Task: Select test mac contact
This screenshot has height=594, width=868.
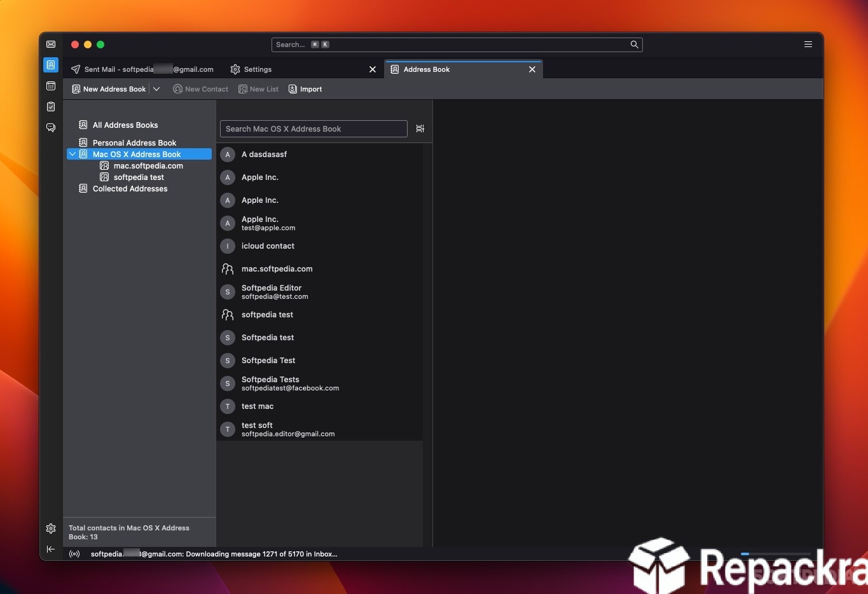Action: tap(320, 406)
